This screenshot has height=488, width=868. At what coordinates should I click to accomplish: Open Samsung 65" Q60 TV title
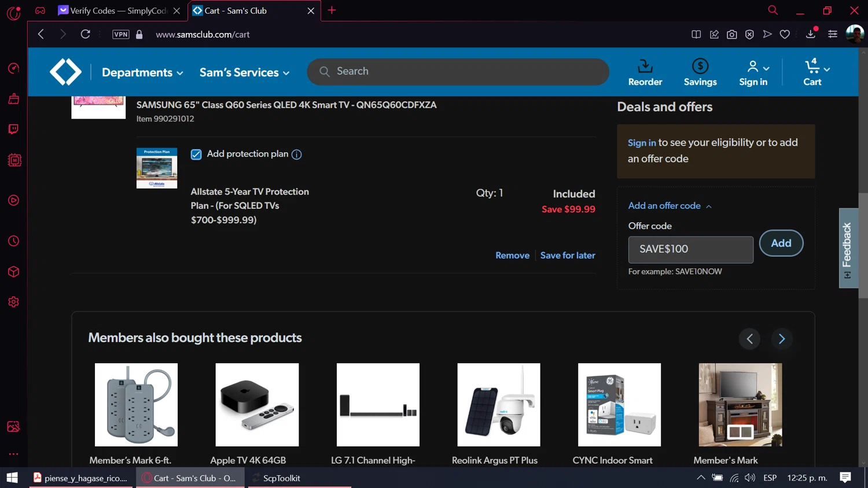tap(286, 105)
